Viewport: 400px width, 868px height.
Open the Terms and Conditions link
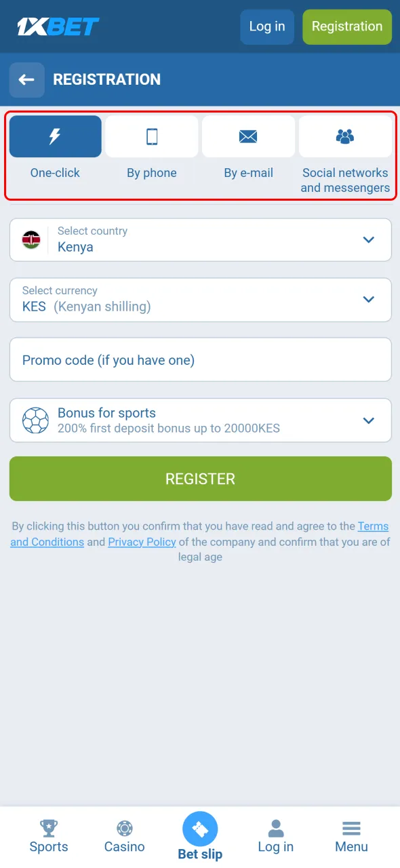[x=373, y=526]
